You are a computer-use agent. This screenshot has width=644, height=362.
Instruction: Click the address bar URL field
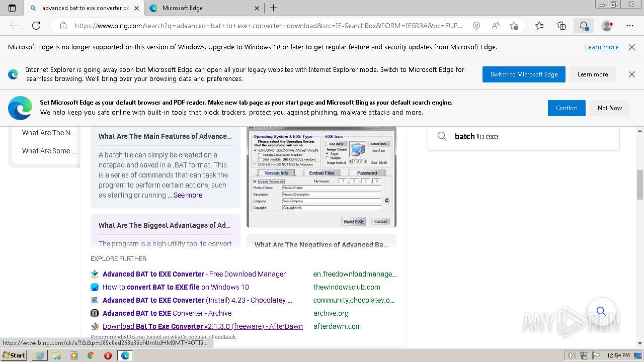point(268,26)
